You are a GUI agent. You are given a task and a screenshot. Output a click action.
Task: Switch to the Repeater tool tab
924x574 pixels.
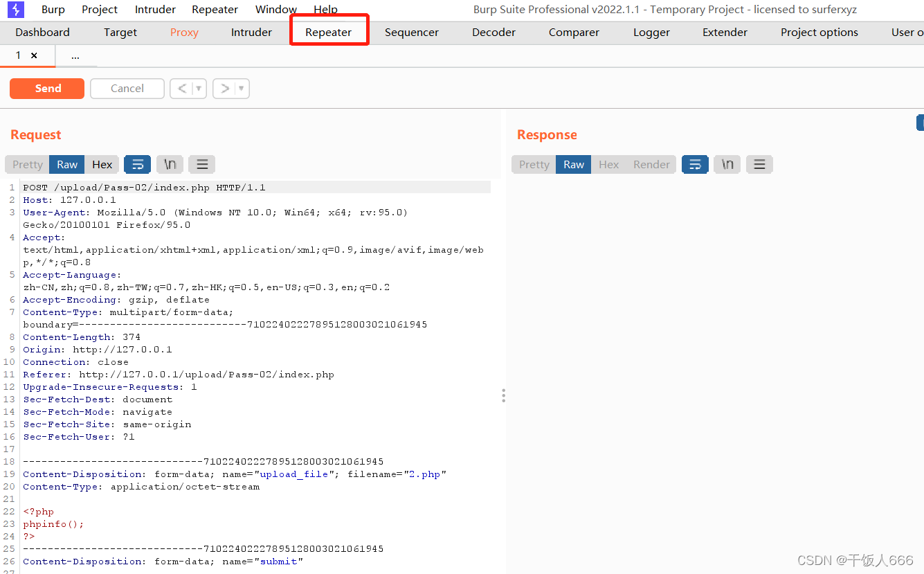[329, 33]
